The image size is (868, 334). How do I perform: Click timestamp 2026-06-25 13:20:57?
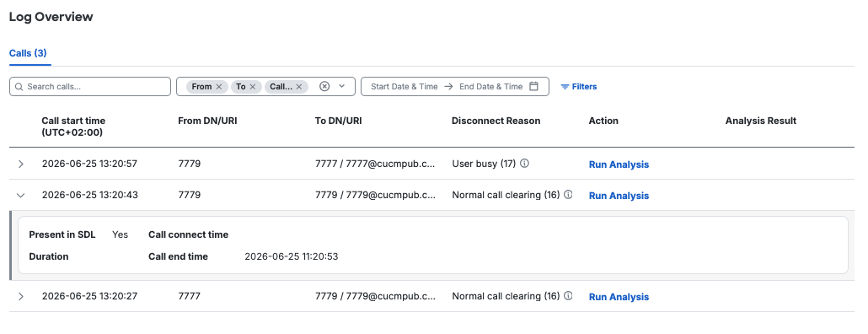pos(89,164)
